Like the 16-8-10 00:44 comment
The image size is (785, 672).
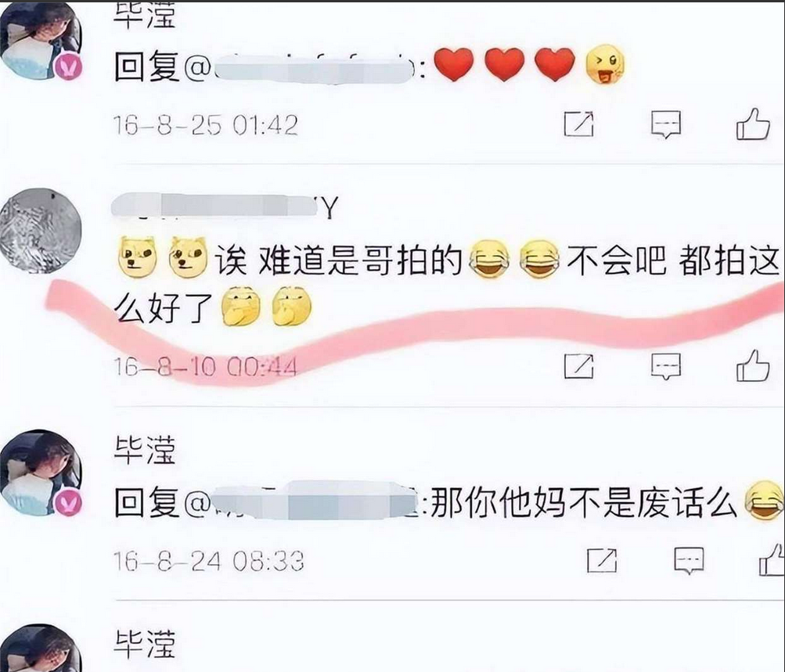(x=753, y=366)
